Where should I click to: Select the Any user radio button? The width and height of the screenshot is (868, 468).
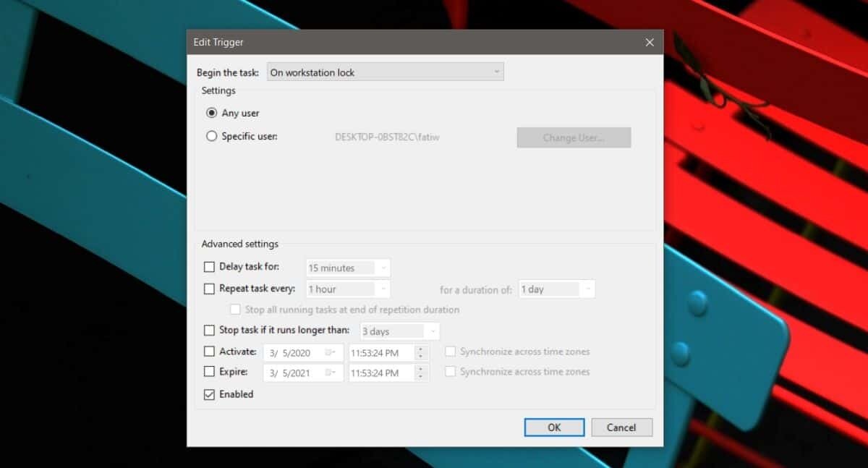(x=211, y=113)
